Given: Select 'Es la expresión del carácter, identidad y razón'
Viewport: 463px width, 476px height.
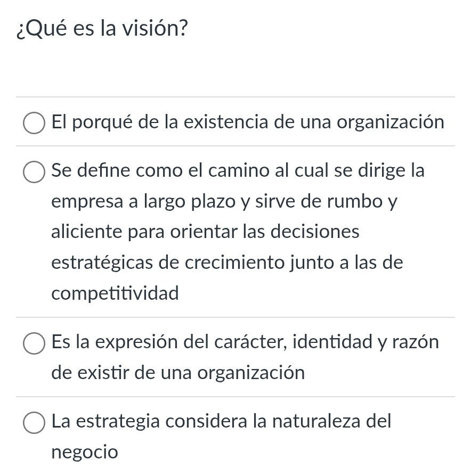Looking at the screenshot, I should tap(34, 343).
